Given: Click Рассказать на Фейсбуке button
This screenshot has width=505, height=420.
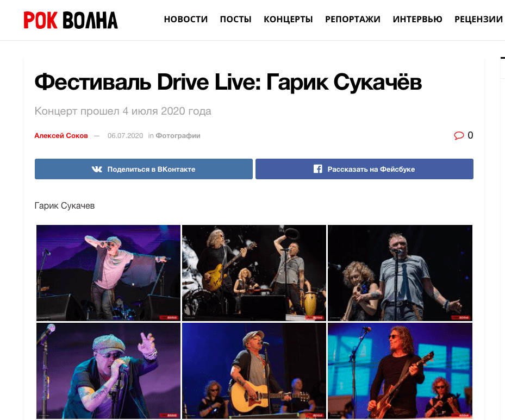Looking at the screenshot, I should 364,169.
